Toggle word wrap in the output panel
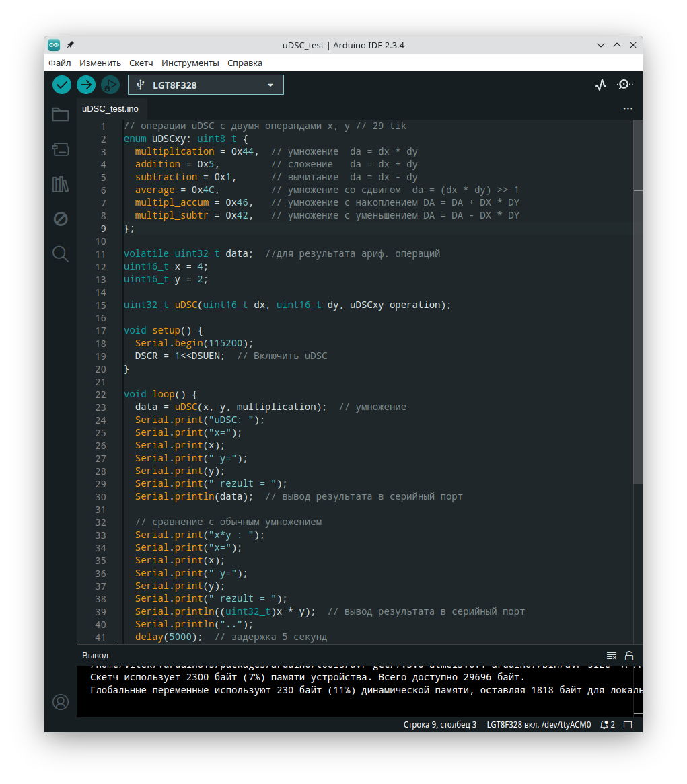Screen dimensions: 687x784 click(612, 656)
